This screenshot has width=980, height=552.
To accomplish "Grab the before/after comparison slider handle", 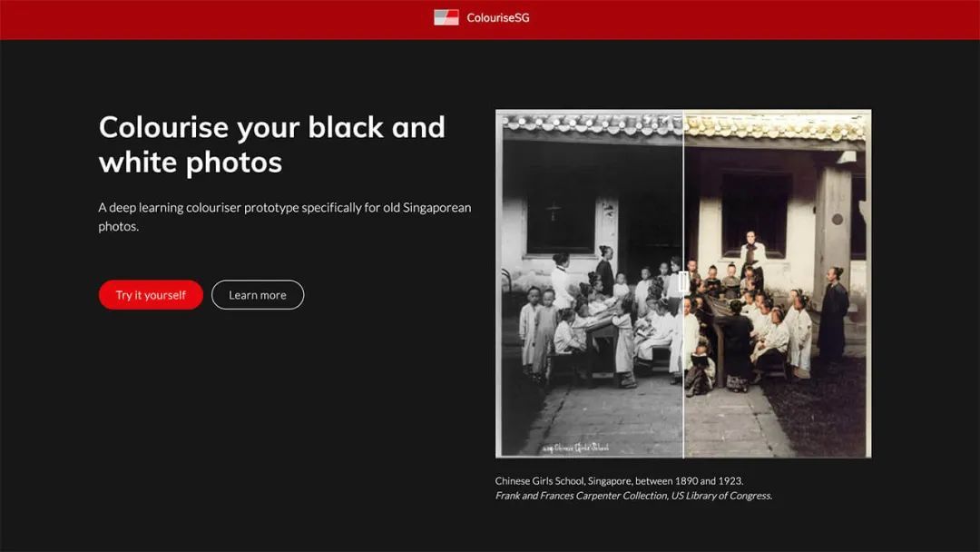I will coord(683,284).
